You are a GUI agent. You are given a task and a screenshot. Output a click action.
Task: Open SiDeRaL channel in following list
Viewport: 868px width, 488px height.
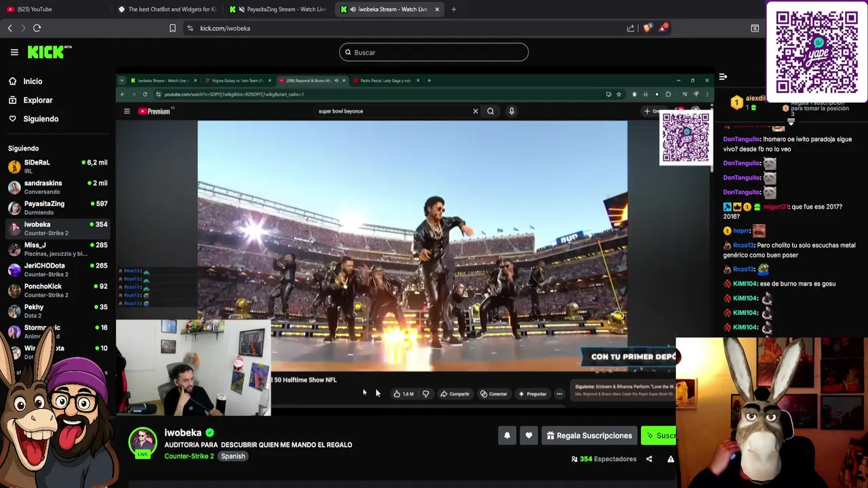(58, 167)
